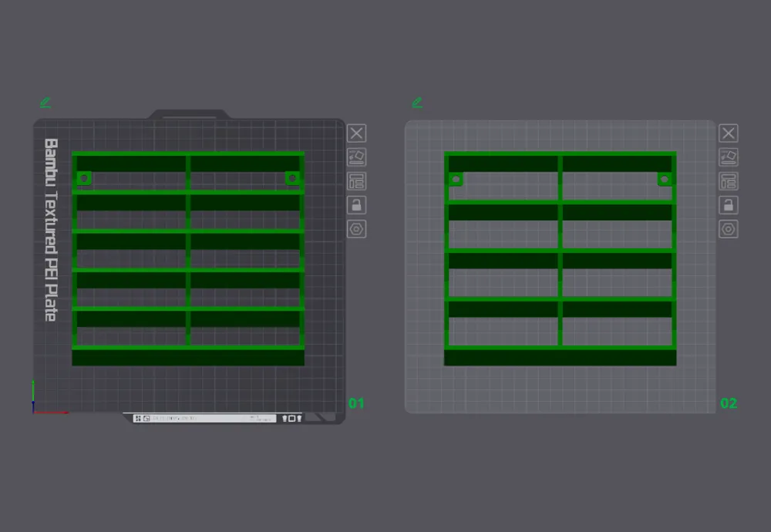771x532 pixels.
Task: Click left mounting hole on plate 01 model
Action: coord(84,178)
